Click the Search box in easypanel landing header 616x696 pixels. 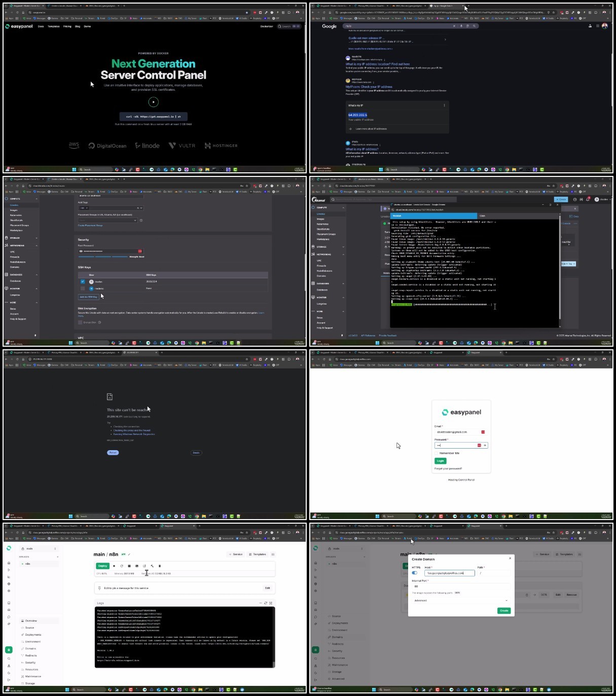[289, 26]
